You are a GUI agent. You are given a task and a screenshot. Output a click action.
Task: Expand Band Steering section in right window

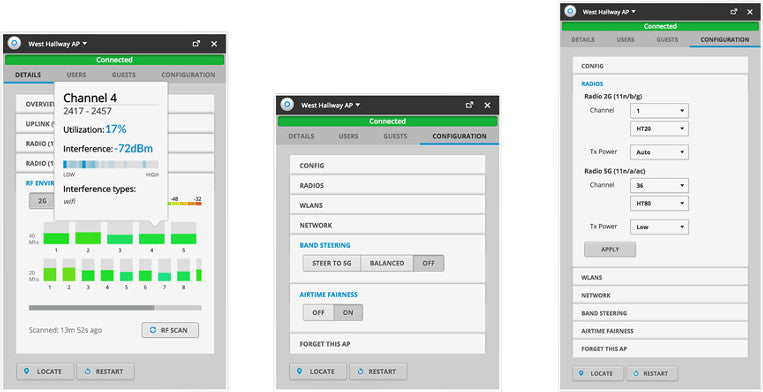[x=660, y=313]
